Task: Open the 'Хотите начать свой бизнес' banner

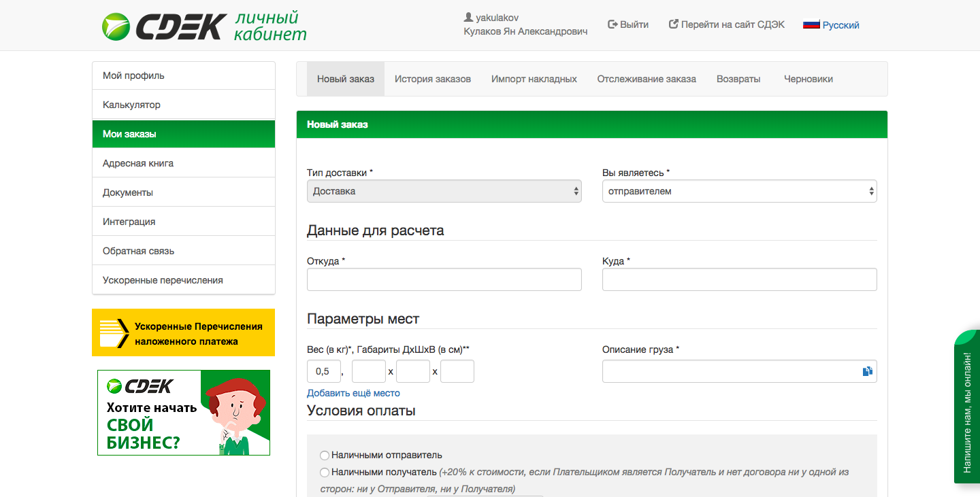Action: click(184, 413)
